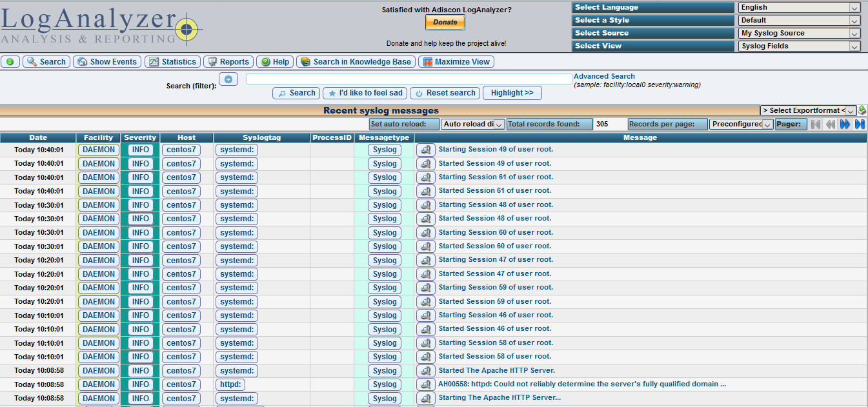The width and height of the screenshot is (868, 407).
Task: Expand the search filter arrow button
Action: click(228, 79)
